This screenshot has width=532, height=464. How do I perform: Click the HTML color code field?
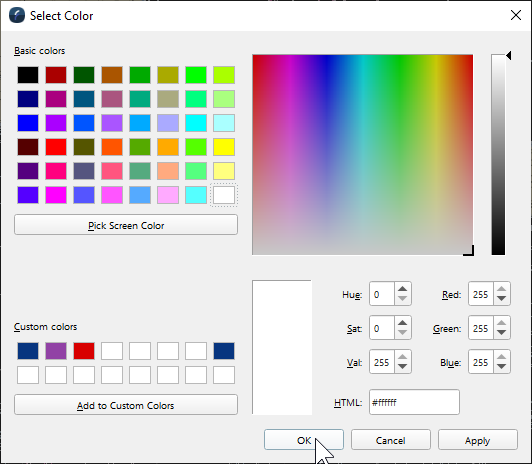pos(414,402)
